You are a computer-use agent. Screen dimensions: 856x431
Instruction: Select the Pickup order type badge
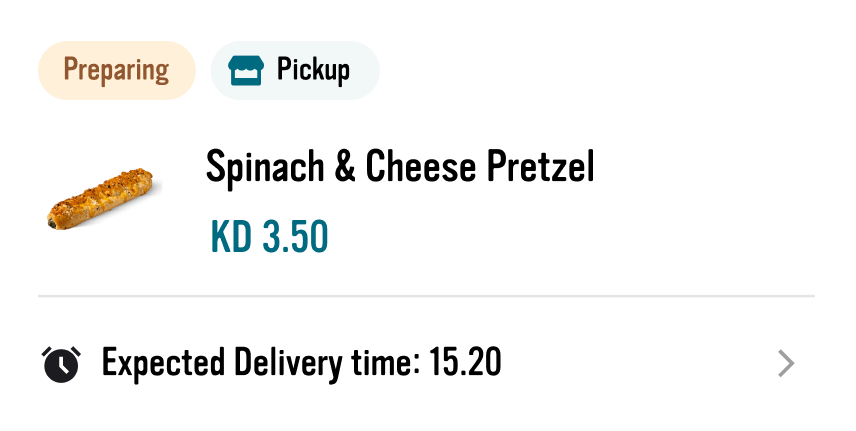click(x=295, y=70)
